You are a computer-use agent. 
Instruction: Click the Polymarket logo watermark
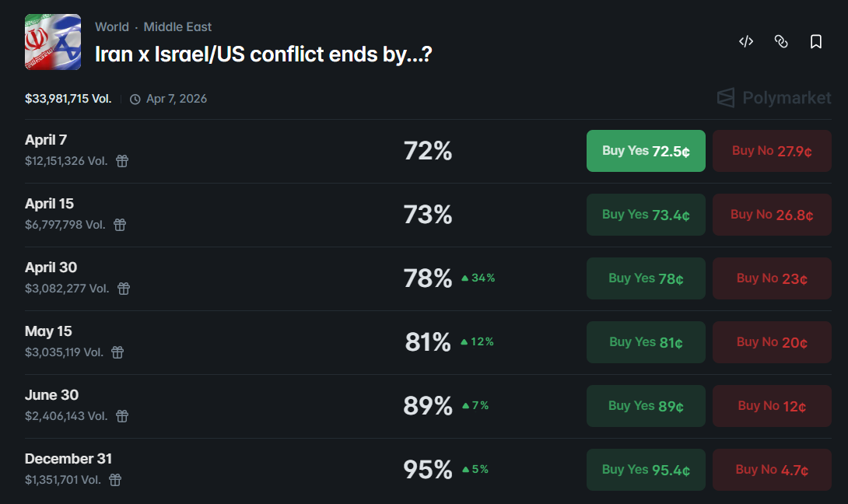pos(773,98)
